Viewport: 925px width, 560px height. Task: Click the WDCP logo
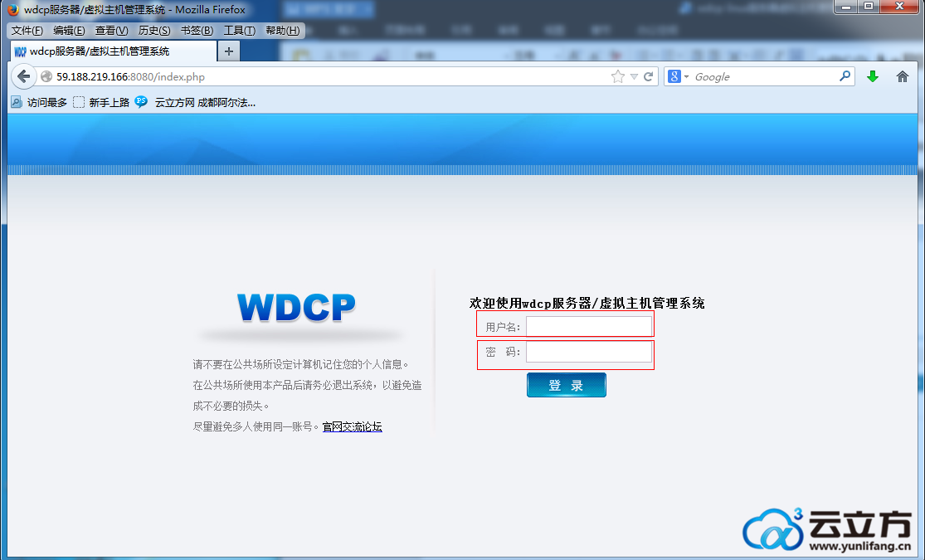(296, 308)
